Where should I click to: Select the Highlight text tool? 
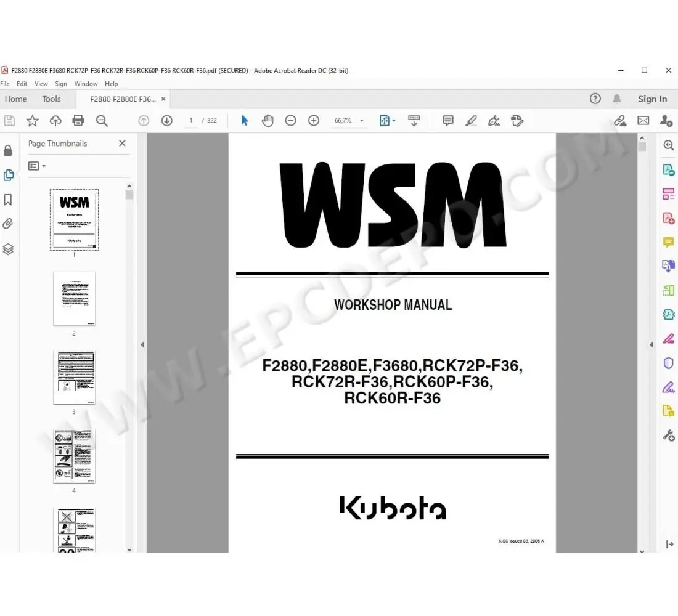[x=471, y=121]
